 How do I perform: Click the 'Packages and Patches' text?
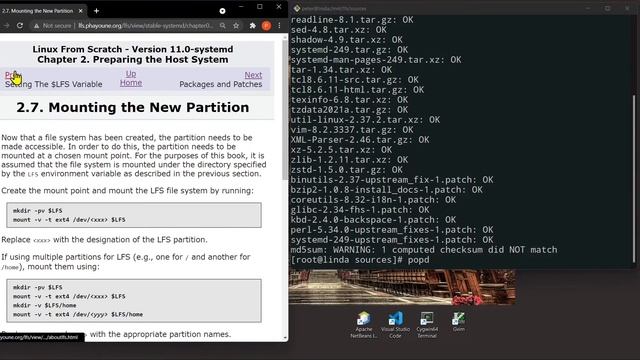point(221,84)
